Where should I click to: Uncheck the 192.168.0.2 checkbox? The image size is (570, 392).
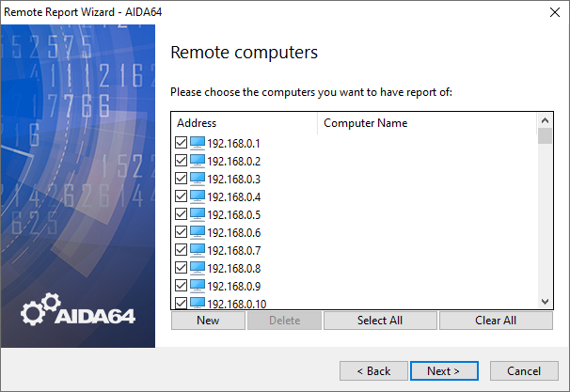pyautogui.click(x=181, y=161)
